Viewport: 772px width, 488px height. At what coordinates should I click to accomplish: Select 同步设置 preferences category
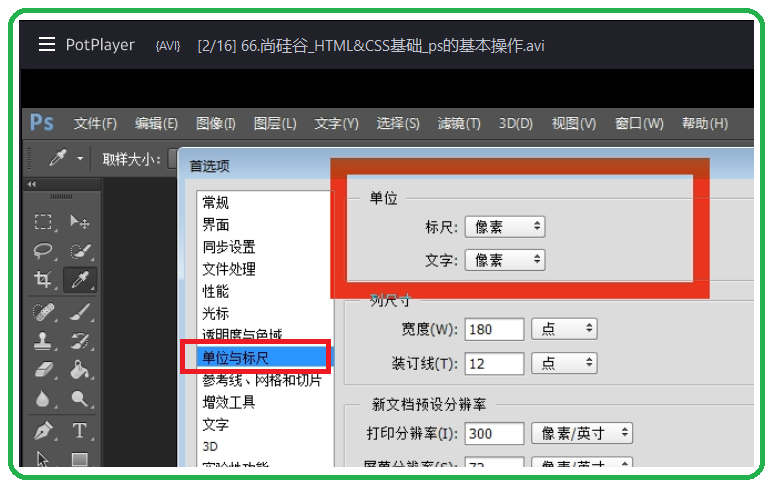click(x=229, y=247)
